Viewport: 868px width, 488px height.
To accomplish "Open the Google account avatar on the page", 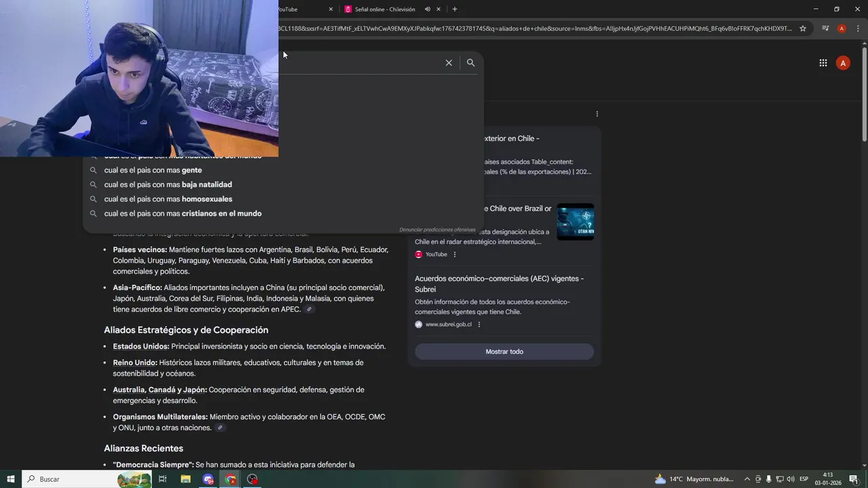I will (x=843, y=63).
